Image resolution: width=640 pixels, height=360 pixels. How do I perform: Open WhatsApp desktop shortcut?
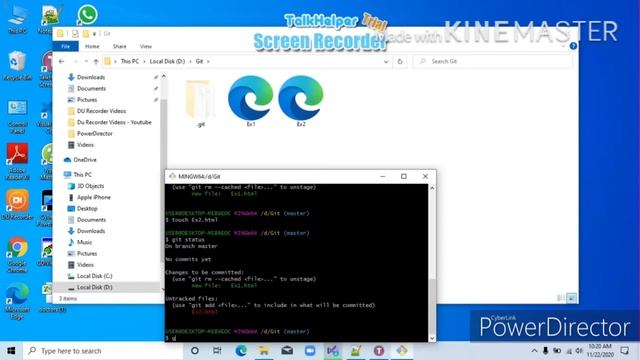87,15
